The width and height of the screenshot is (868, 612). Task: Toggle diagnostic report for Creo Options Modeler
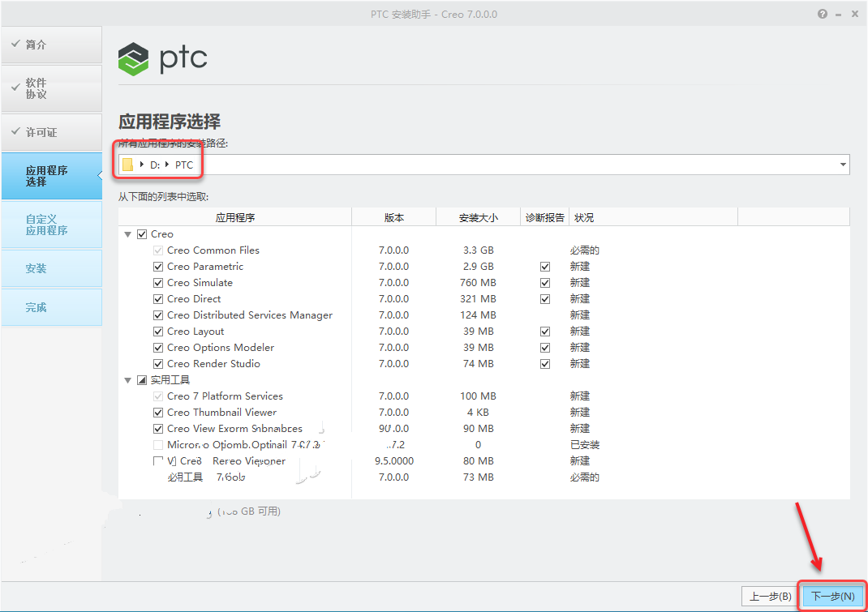coord(545,348)
